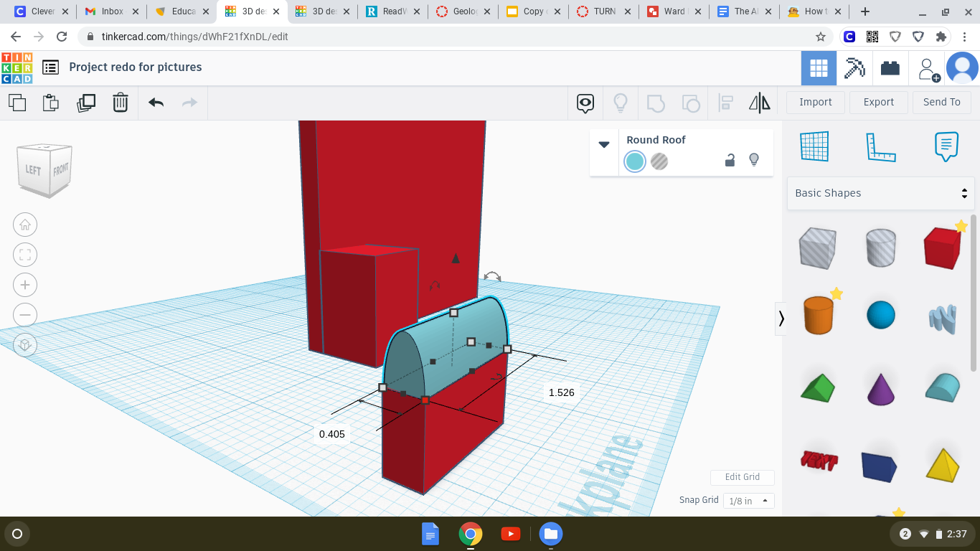Click the Export button
The width and height of the screenshot is (980, 551).
[x=879, y=102]
